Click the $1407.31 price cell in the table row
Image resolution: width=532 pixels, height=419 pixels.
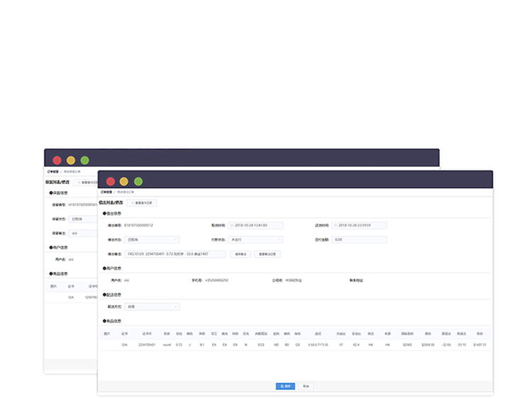coord(480,345)
